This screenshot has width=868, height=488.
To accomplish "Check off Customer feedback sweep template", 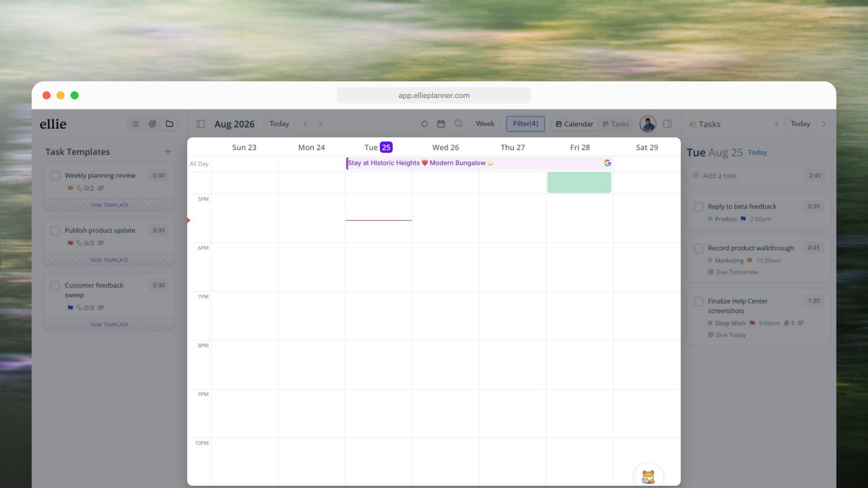I will point(55,286).
